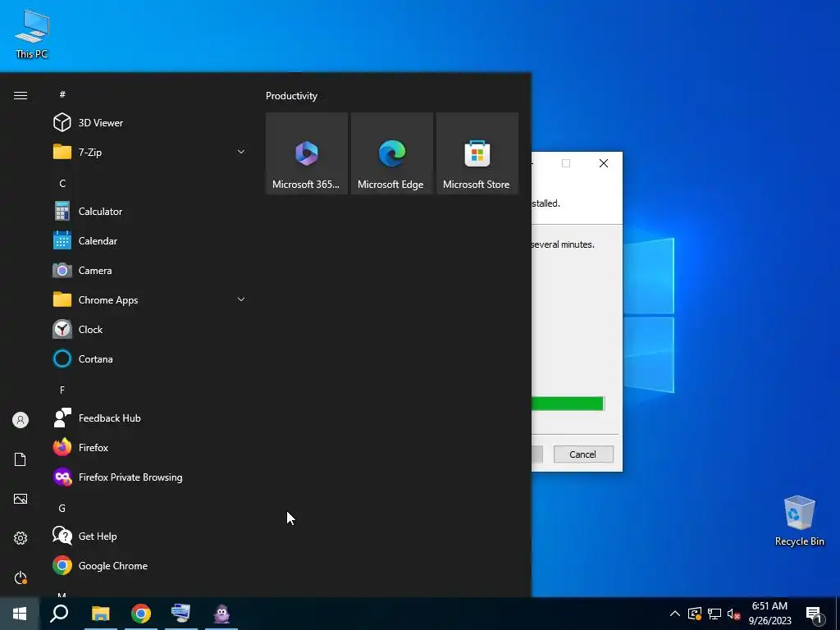This screenshot has width=840, height=630.
Task: Open taskbar Search
Action: coord(59,614)
